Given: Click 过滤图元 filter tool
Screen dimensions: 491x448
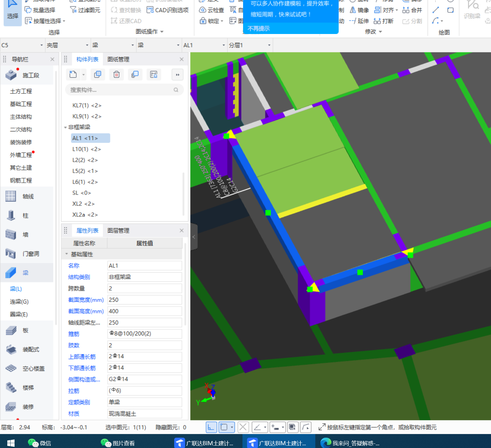Looking at the screenshot, I should pyautogui.click(x=85, y=10).
